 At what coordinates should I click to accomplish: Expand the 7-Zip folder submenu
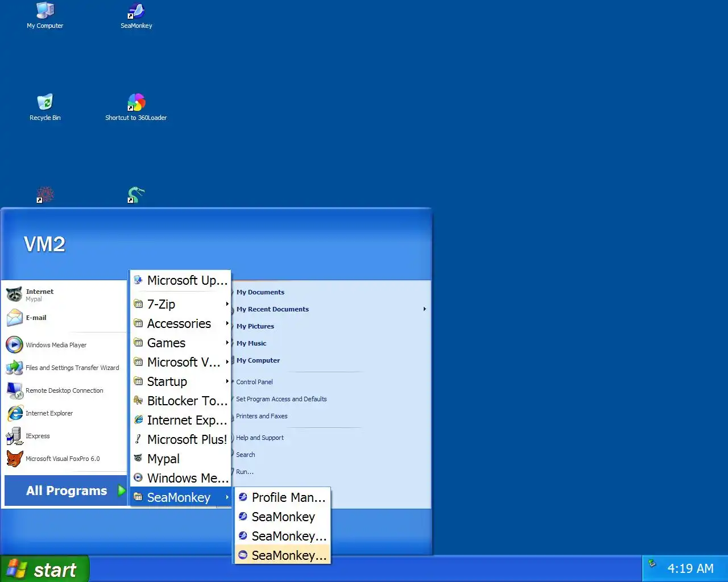(x=180, y=304)
